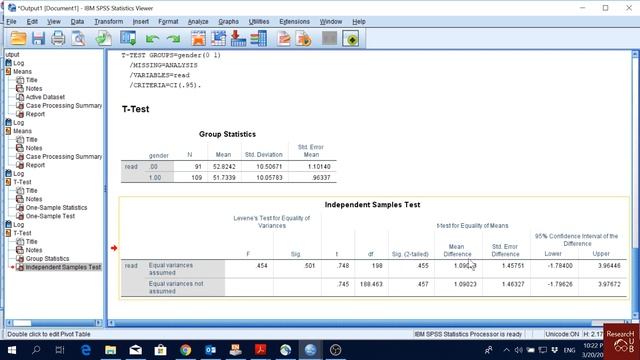
Task: Click the Create/Edit Autoscript toolbar icon
Action: point(284,39)
